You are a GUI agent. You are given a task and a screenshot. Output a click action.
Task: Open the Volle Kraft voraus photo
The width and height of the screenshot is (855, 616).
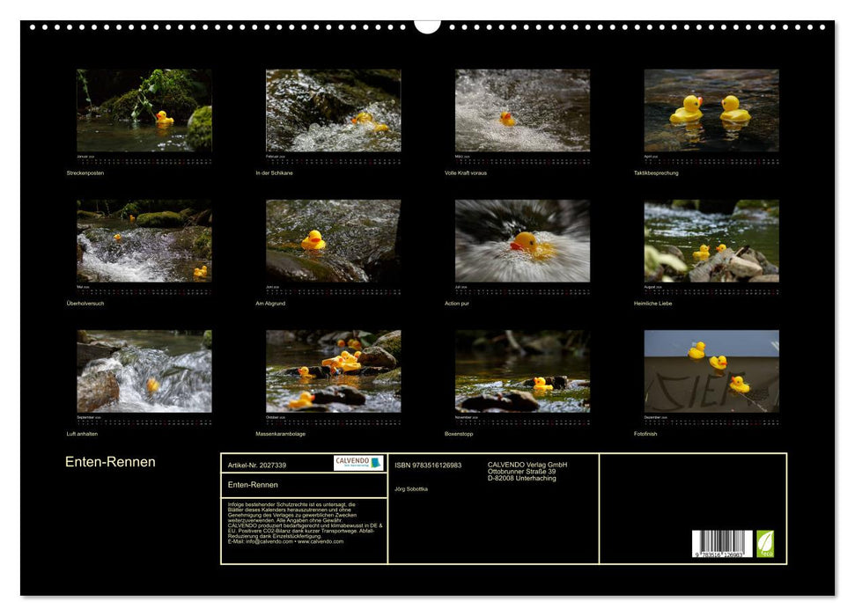[x=522, y=111]
